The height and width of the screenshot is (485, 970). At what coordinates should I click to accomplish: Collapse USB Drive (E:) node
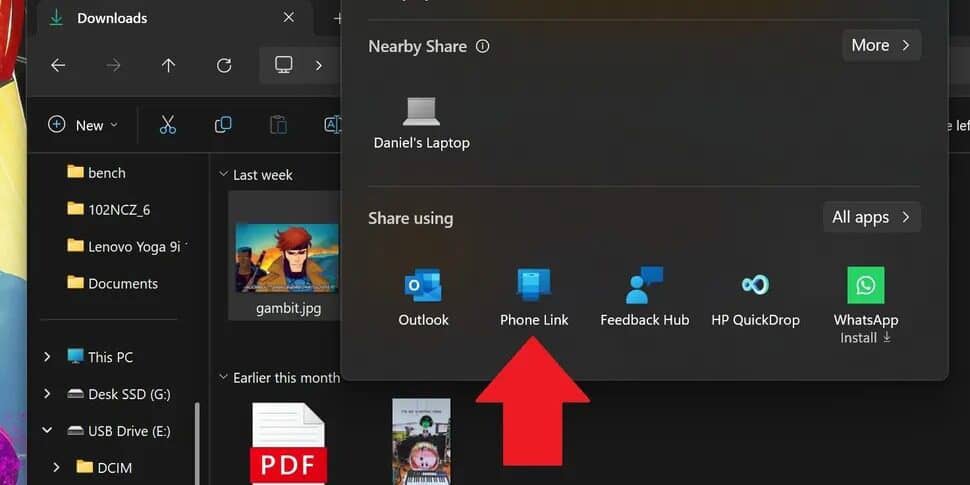[47, 431]
